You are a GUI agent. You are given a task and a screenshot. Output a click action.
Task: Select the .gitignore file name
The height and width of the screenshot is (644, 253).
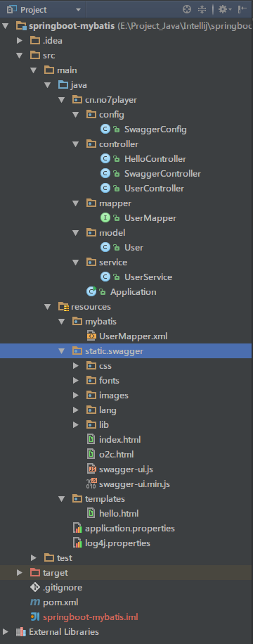pos(63,588)
